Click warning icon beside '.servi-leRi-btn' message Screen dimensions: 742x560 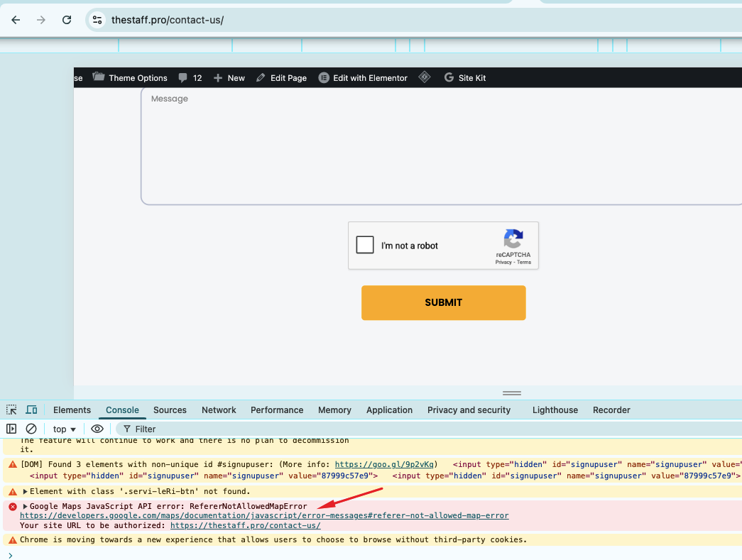(13, 491)
